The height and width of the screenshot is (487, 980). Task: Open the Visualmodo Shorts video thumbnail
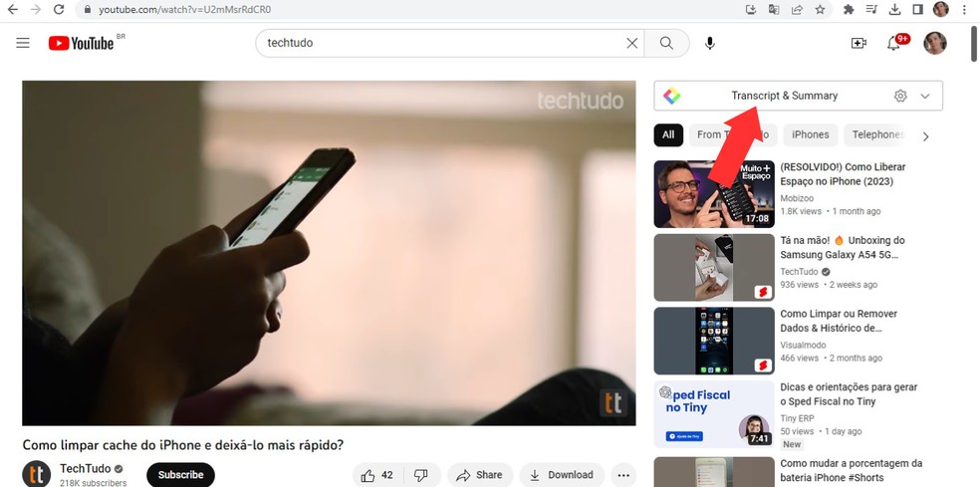coord(714,341)
